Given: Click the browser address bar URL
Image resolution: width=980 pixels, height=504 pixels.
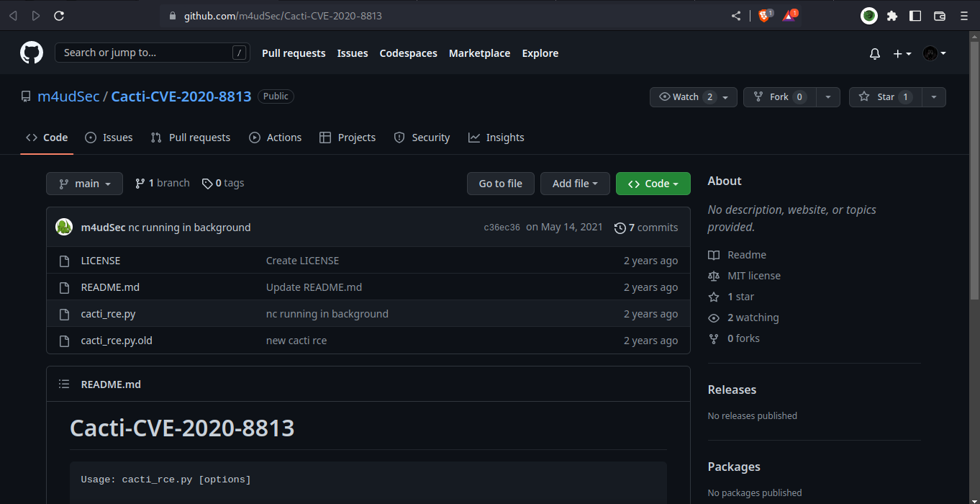Looking at the screenshot, I should [283, 16].
